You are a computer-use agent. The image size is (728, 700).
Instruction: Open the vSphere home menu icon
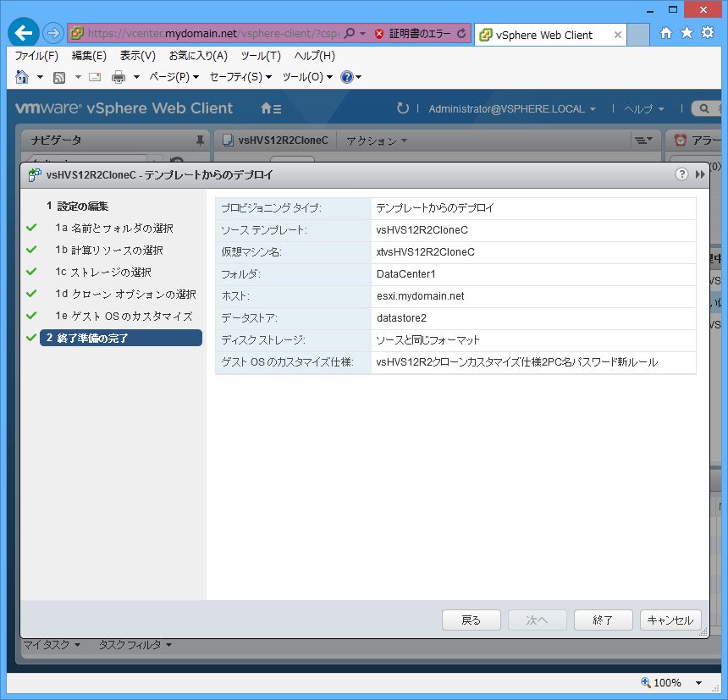[271, 108]
